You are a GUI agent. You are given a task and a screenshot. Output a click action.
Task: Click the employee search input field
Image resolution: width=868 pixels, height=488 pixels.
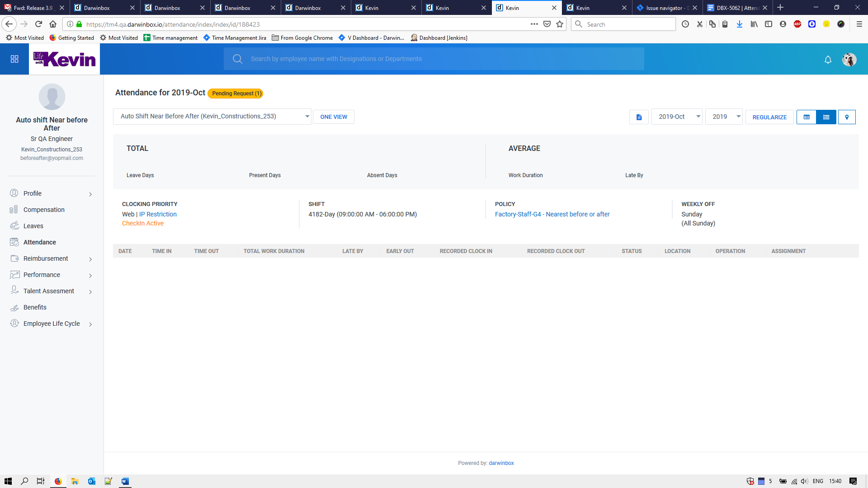(x=434, y=59)
